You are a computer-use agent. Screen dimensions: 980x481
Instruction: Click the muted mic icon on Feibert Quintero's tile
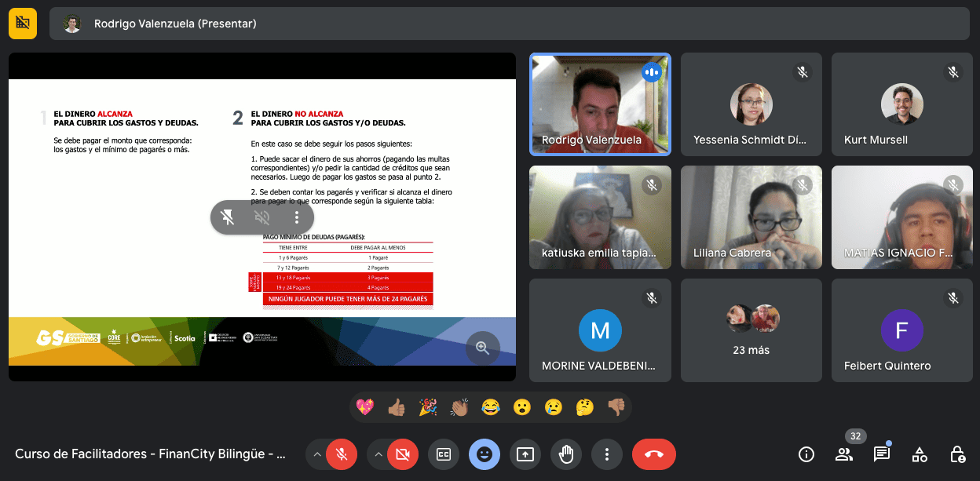click(953, 298)
